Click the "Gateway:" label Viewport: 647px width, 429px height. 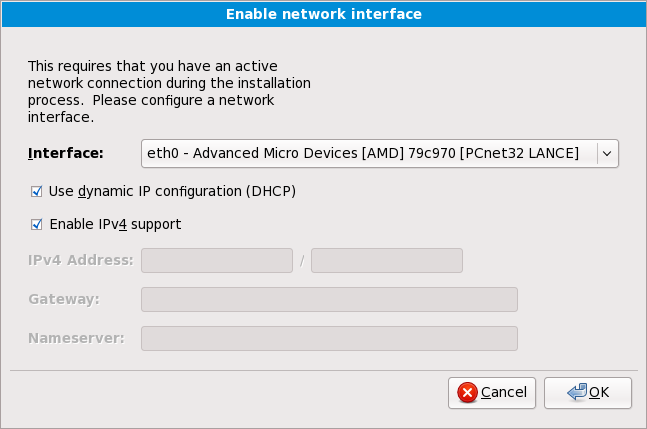[64, 300]
